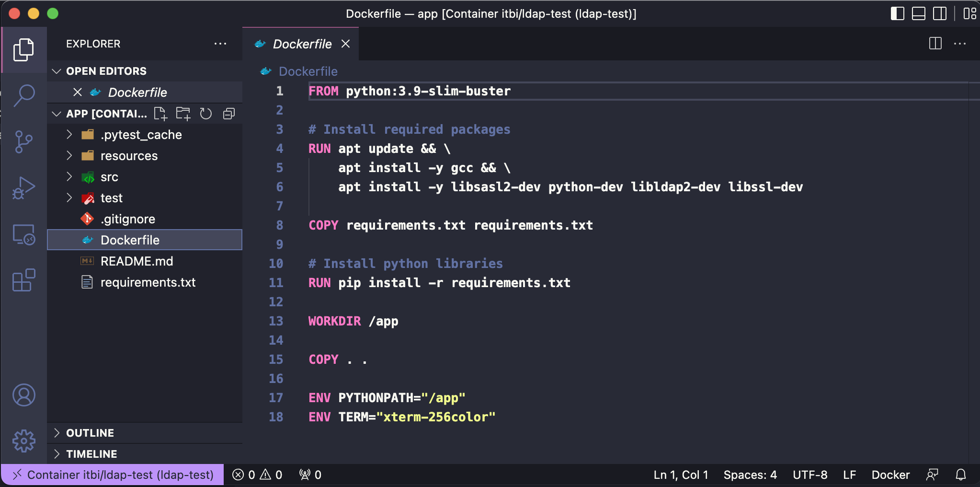Change end of line sequence LF
Image resolution: width=980 pixels, height=487 pixels.
coord(849,475)
